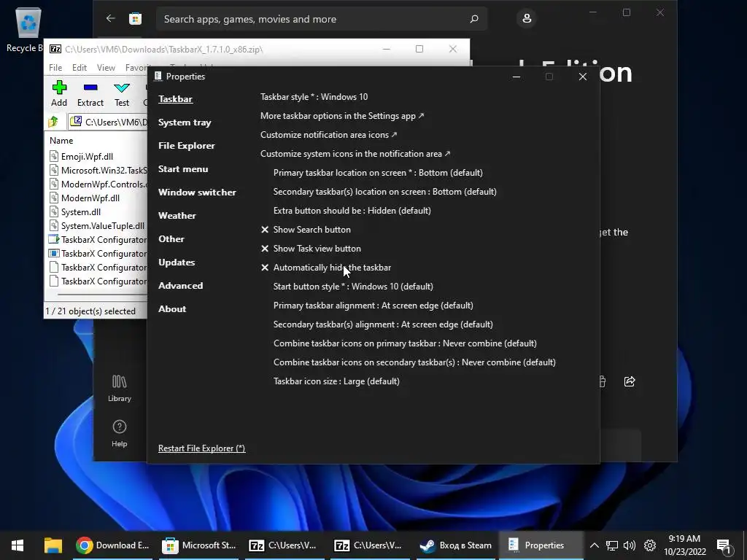Select the File Explorer section
Image resolution: width=747 pixels, height=560 pixels.
point(186,146)
